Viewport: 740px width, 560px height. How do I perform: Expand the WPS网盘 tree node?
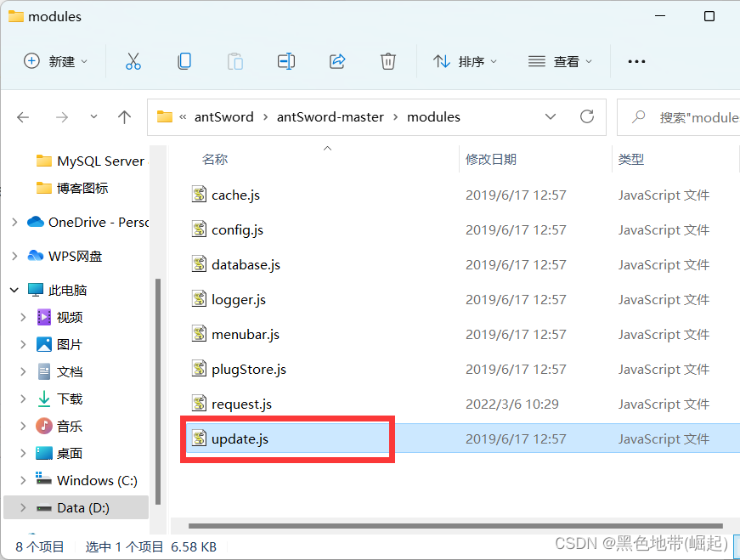click(x=14, y=256)
